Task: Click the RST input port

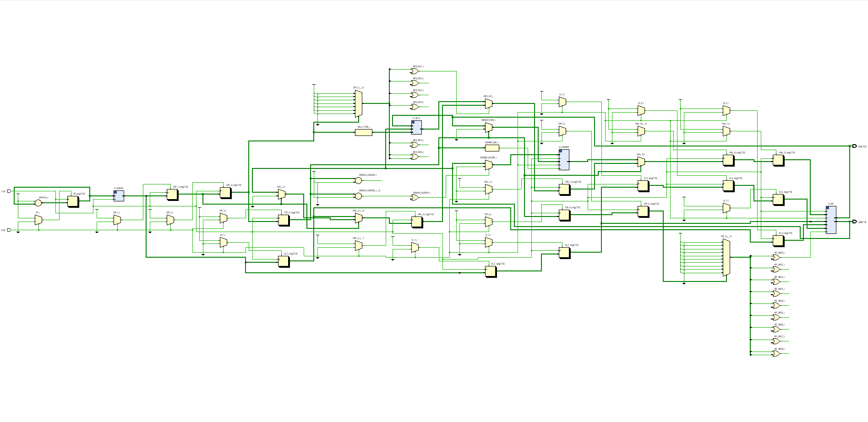Action: 9,230
